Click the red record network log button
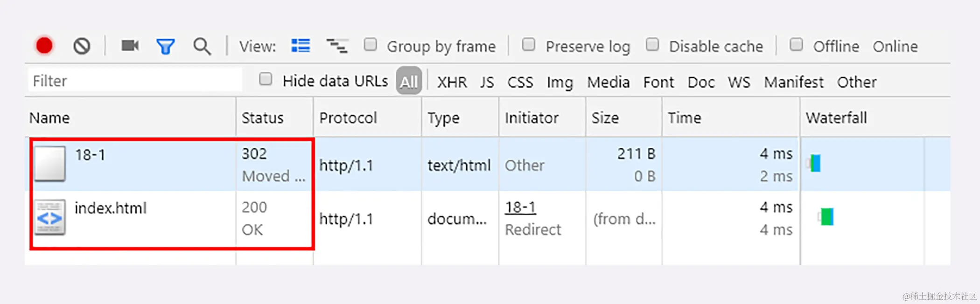 point(44,46)
